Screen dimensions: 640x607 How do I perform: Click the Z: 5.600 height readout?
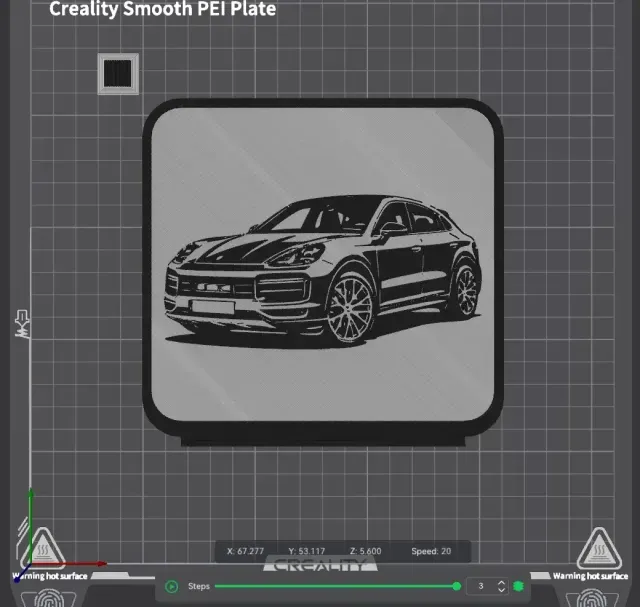[365, 551]
